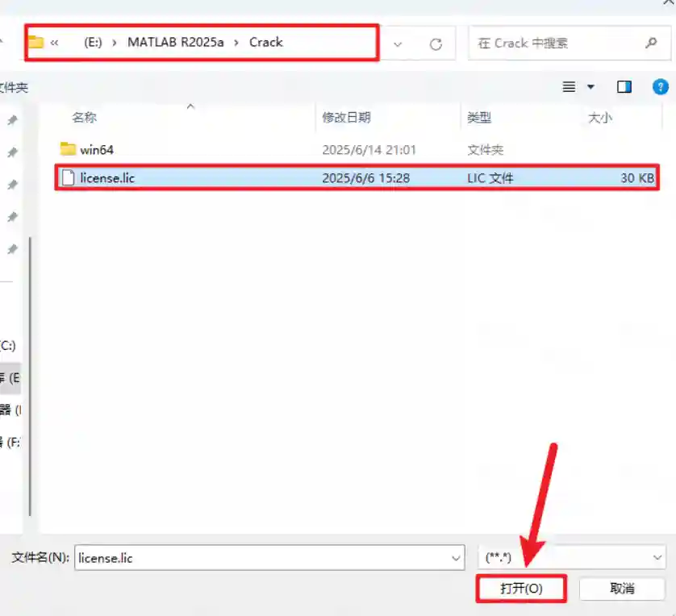676x616 pixels.
Task: Open the view options dropdown arrow
Action: click(x=590, y=86)
